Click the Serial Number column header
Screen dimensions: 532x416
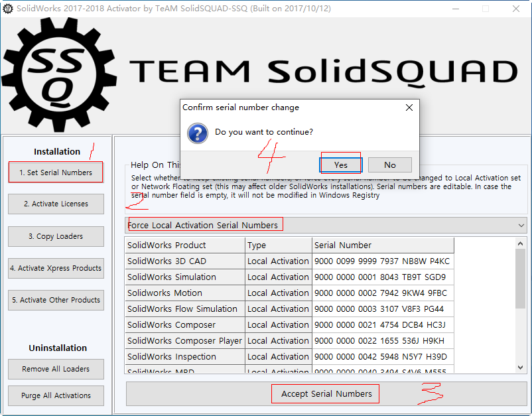coord(383,245)
